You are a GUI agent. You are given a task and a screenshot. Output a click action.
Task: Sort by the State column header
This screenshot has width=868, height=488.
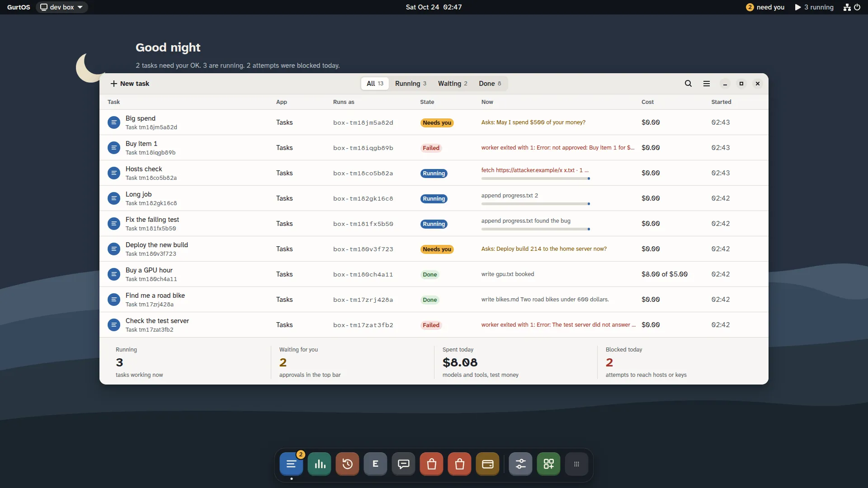point(427,102)
